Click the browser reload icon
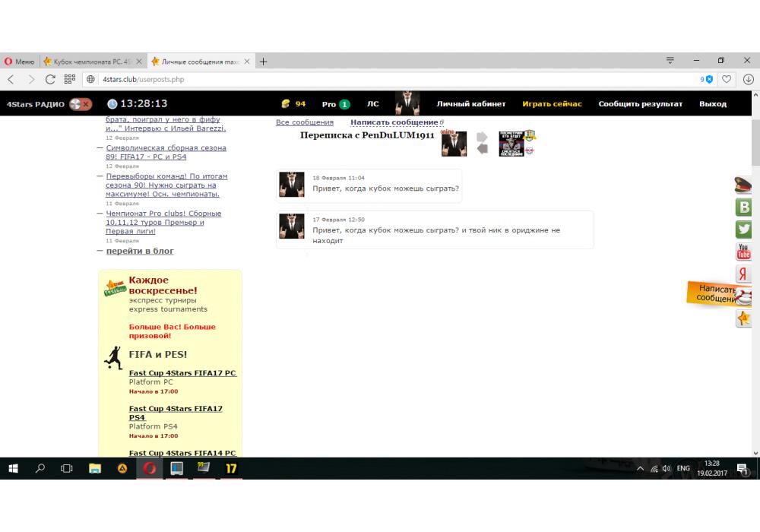 (x=50, y=79)
